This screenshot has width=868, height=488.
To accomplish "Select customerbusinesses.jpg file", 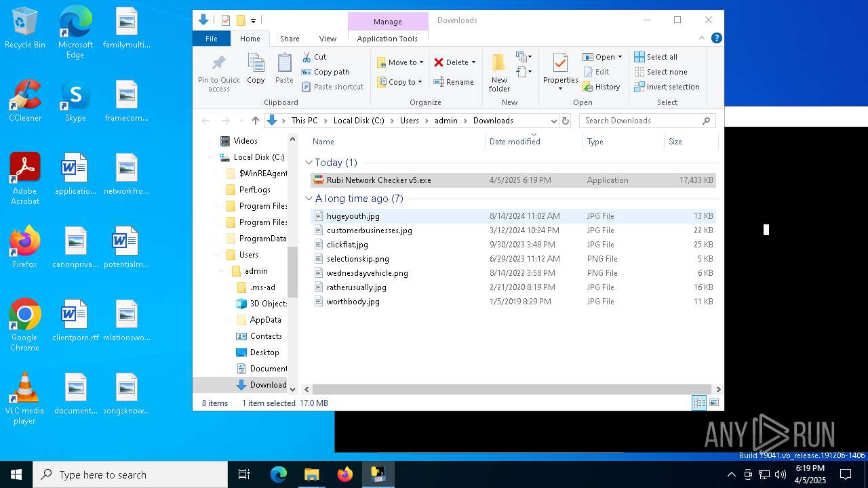I will pyautogui.click(x=513, y=230).
